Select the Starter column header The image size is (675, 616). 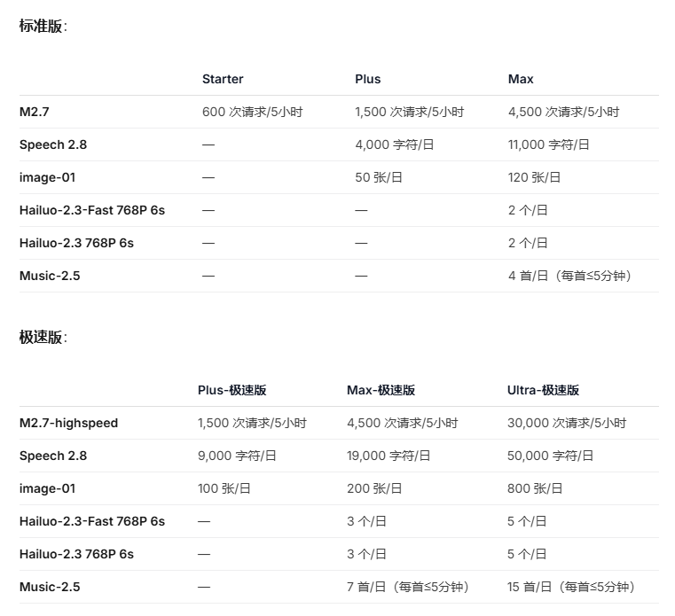pos(223,80)
